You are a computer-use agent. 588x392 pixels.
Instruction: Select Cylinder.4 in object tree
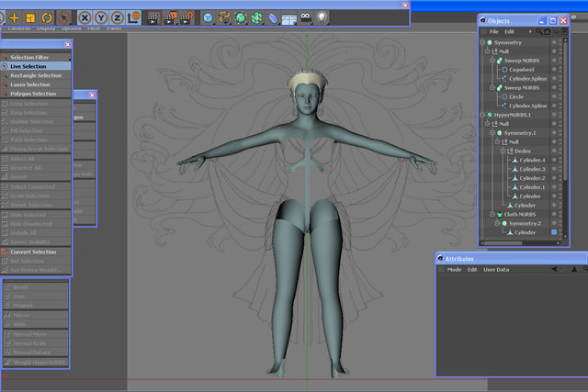click(x=532, y=160)
